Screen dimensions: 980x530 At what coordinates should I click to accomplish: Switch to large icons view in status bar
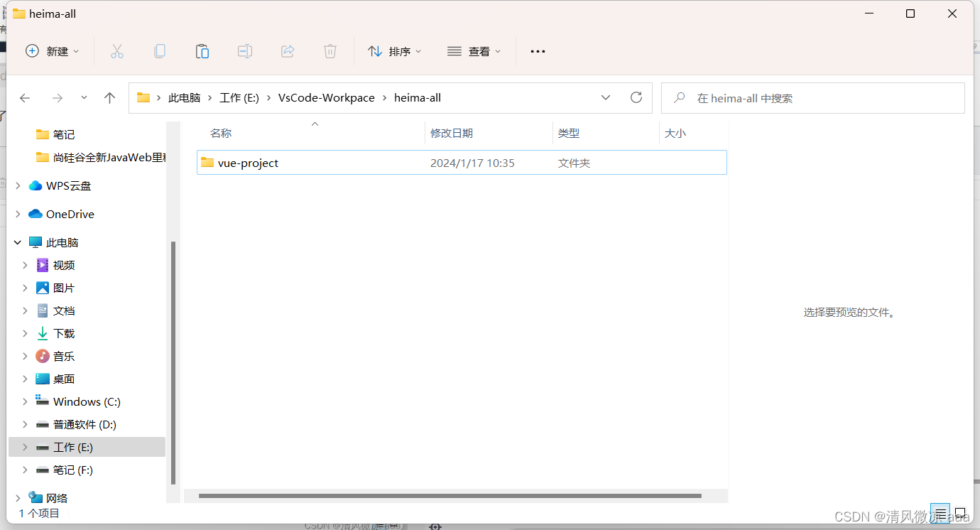pos(960,513)
